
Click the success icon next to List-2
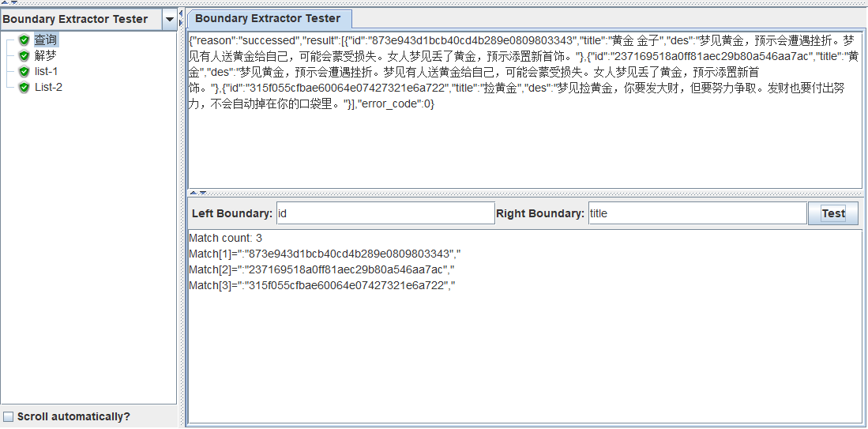[x=24, y=88]
